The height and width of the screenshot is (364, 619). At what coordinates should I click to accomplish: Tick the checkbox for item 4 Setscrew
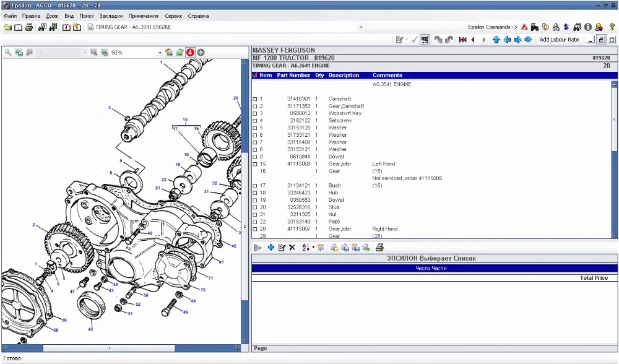[255, 121]
